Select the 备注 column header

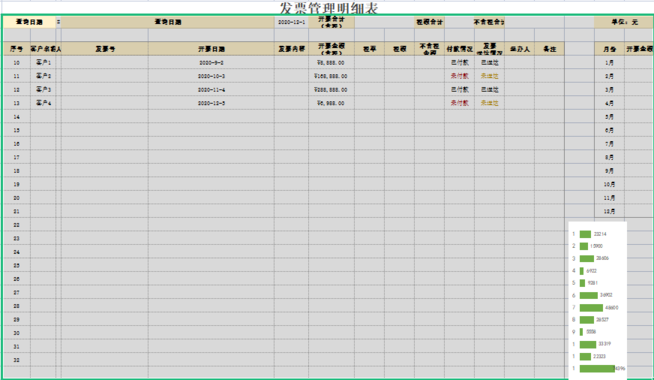tap(549, 49)
